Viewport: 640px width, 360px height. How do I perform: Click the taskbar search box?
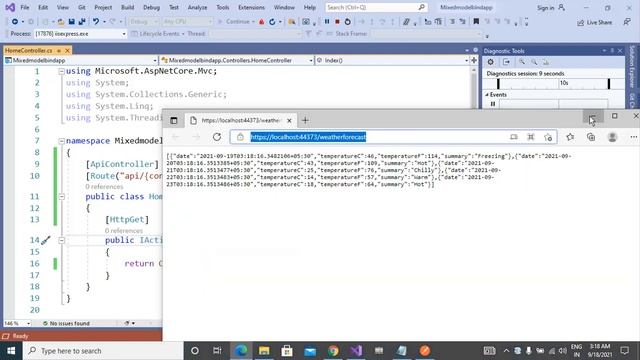103,351
